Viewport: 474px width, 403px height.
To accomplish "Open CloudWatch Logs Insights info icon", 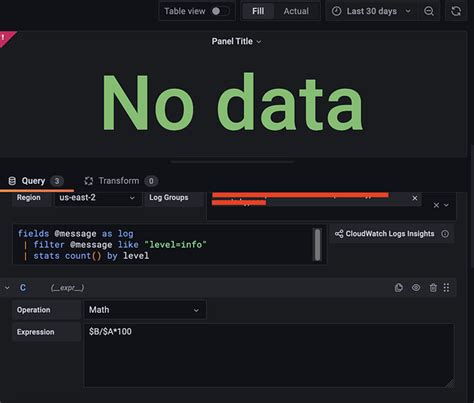I will click(x=445, y=234).
